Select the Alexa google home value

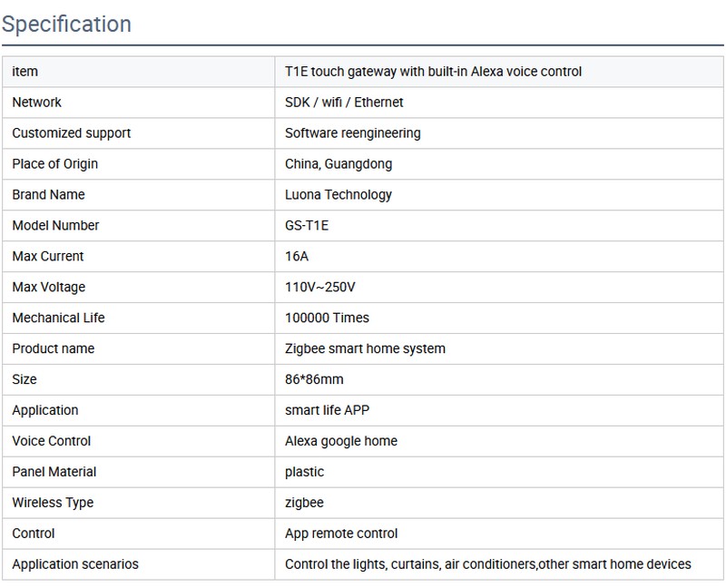(x=341, y=442)
